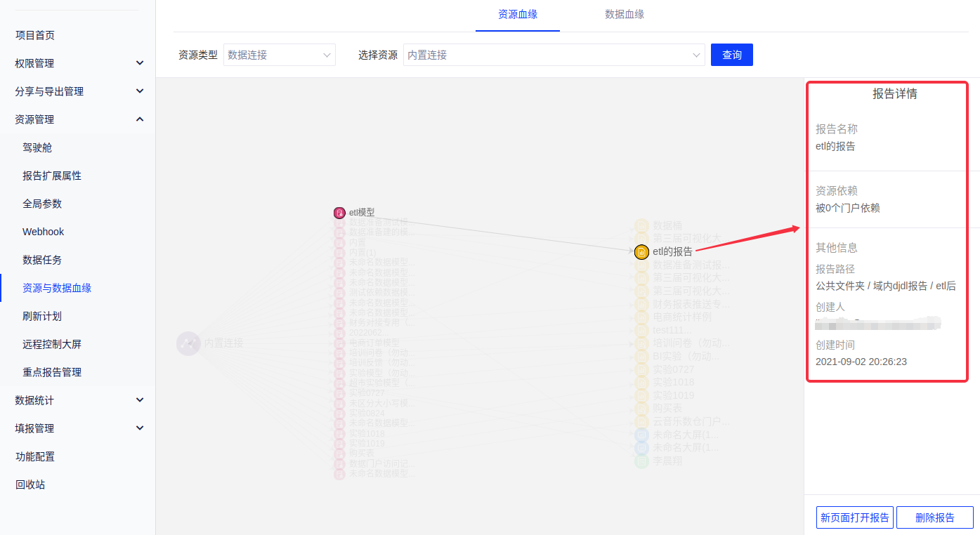
Task: Select the 电商统计样例 report node icon
Action: pyautogui.click(x=641, y=317)
